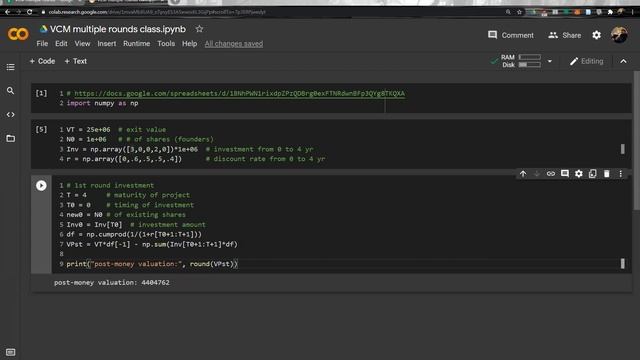Image resolution: width=640 pixels, height=360 pixels.
Task: Click the Google Drive icon beside title
Action: tap(43, 29)
